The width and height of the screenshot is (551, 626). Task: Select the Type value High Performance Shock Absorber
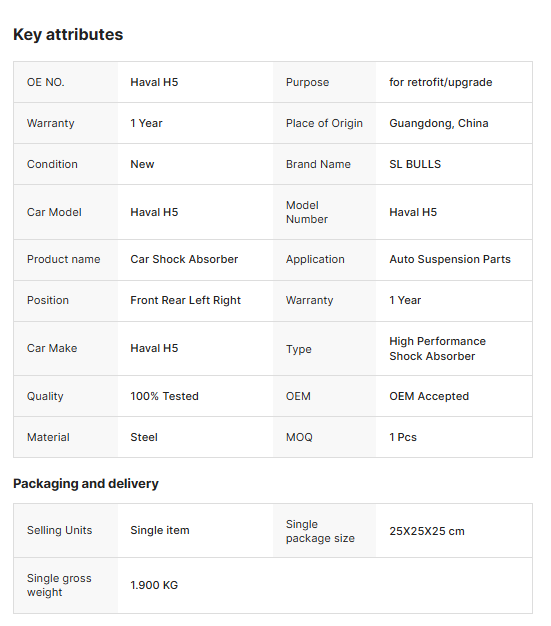click(437, 349)
